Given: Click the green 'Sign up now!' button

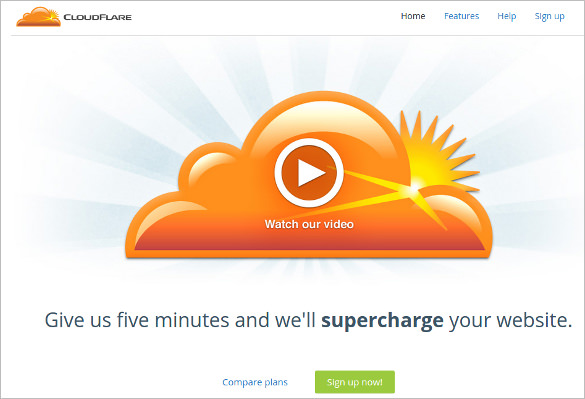Looking at the screenshot, I should (x=355, y=382).
